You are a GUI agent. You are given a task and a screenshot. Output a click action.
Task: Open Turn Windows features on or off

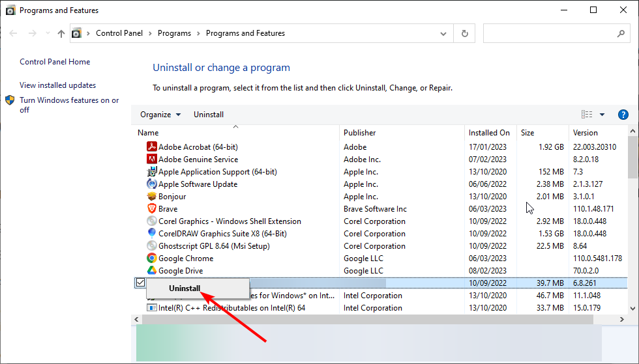pos(69,105)
